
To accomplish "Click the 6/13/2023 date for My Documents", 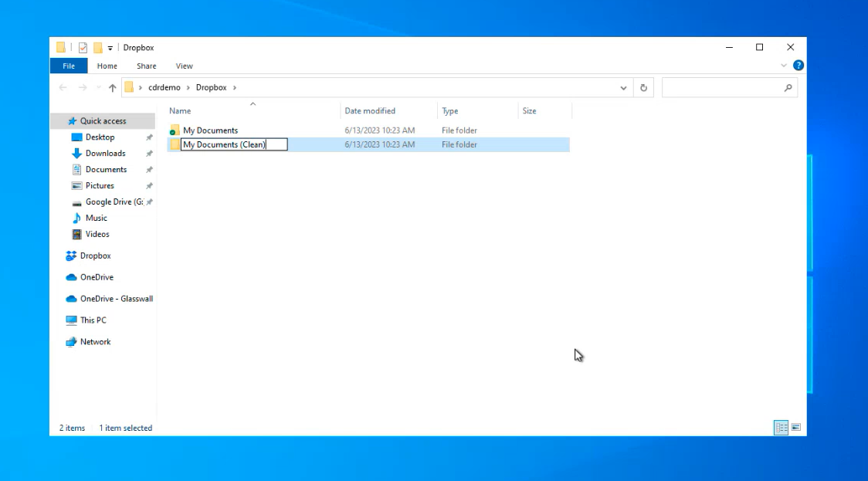I will click(379, 130).
